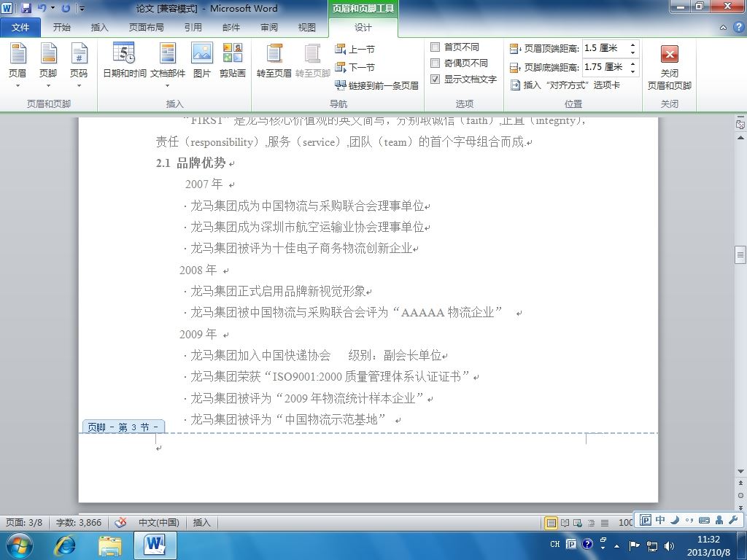Open volume control in system tray

tap(669, 545)
